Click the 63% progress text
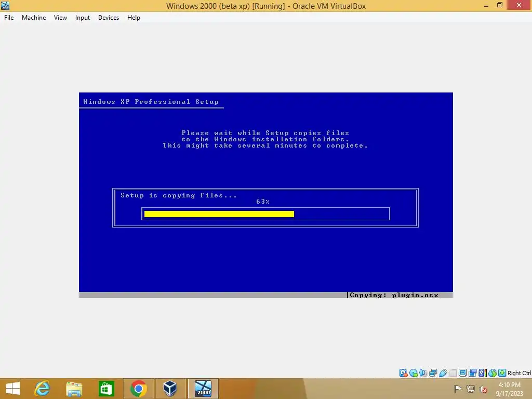Screen dimensions: 532x399 coord(263,202)
